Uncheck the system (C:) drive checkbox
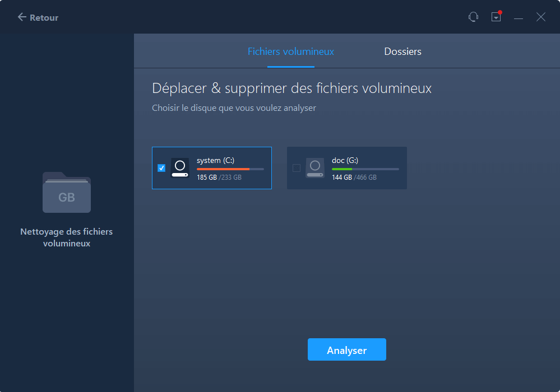 click(161, 167)
